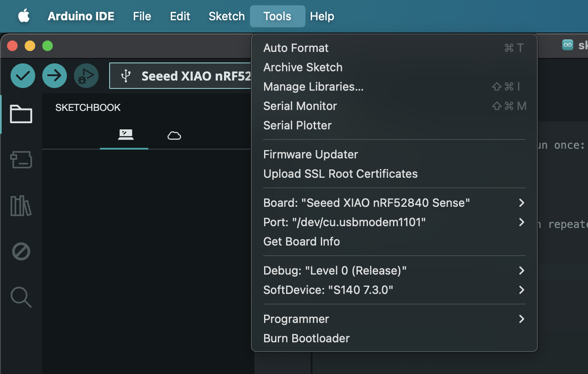Click the Verify checkmark button
The image size is (588, 374).
pos(23,76)
